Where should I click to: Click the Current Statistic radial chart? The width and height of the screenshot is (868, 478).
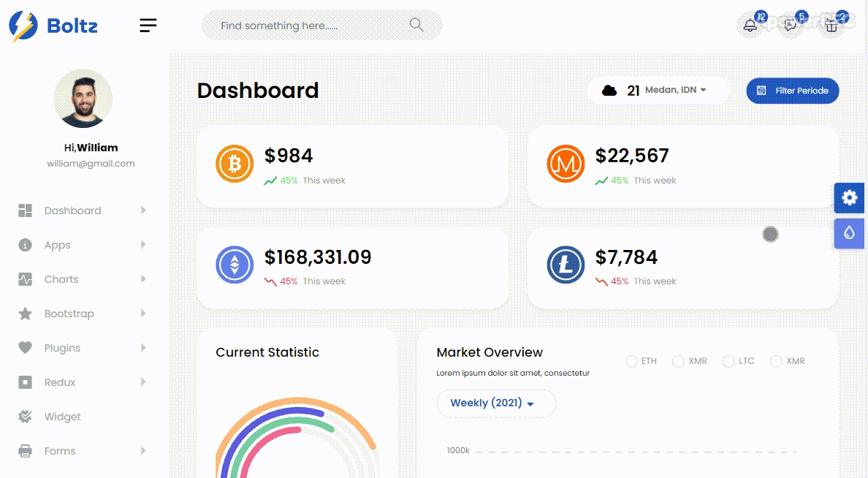coord(296,439)
